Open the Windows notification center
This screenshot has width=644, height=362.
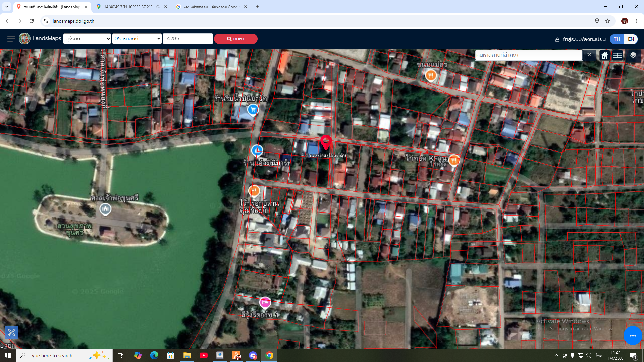pos(634,355)
